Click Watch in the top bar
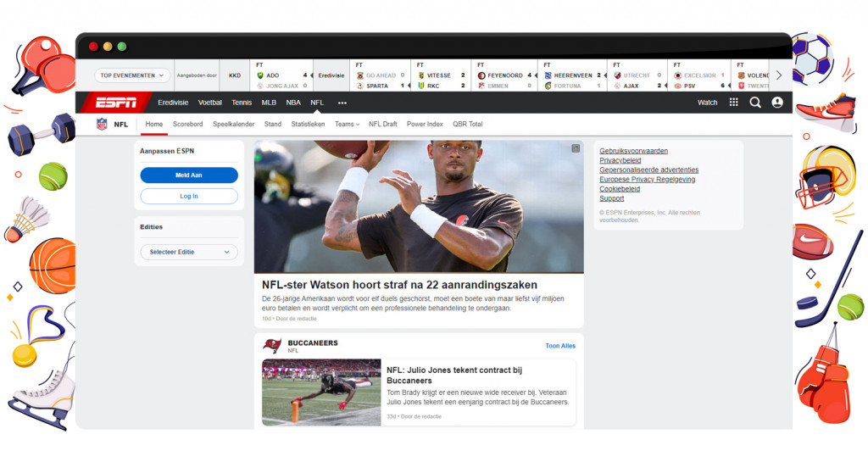 click(x=707, y=103)
